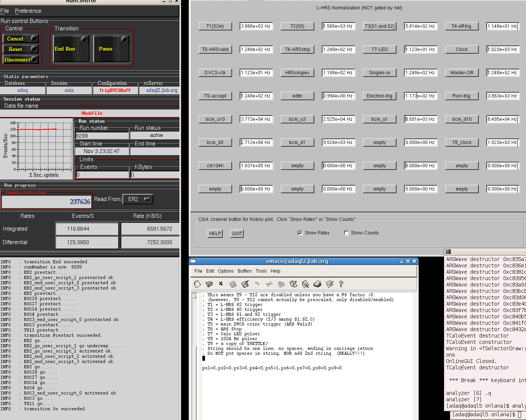
Task: Click the T3(S1.and.S2) channel button
Action: point(380,26)
